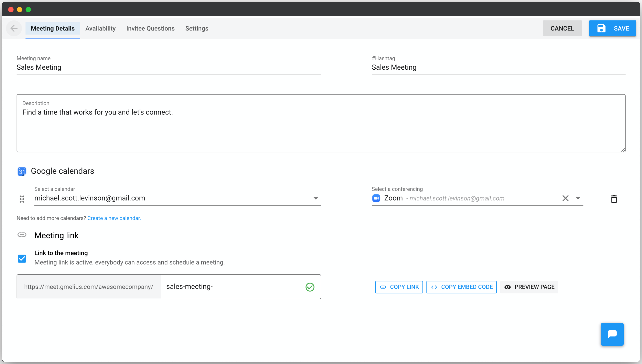
Task: Click the Google calendars heading
Action: [x=62, y=171]
